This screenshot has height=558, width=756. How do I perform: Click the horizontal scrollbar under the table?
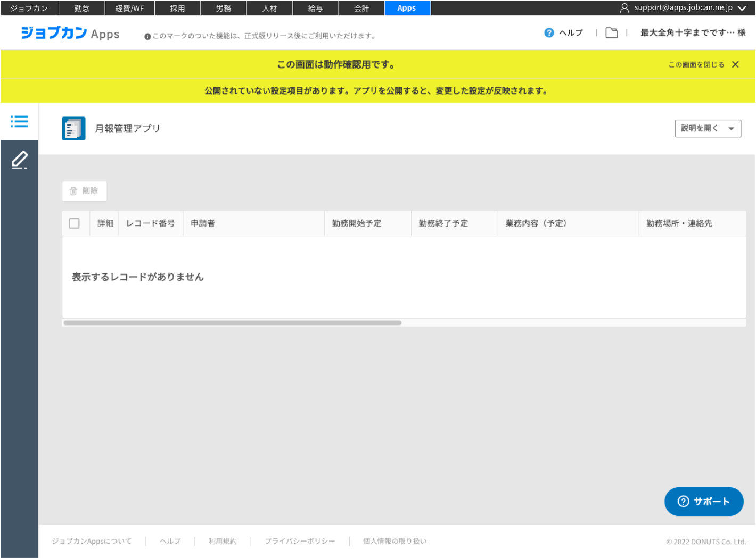click(232, 323)
